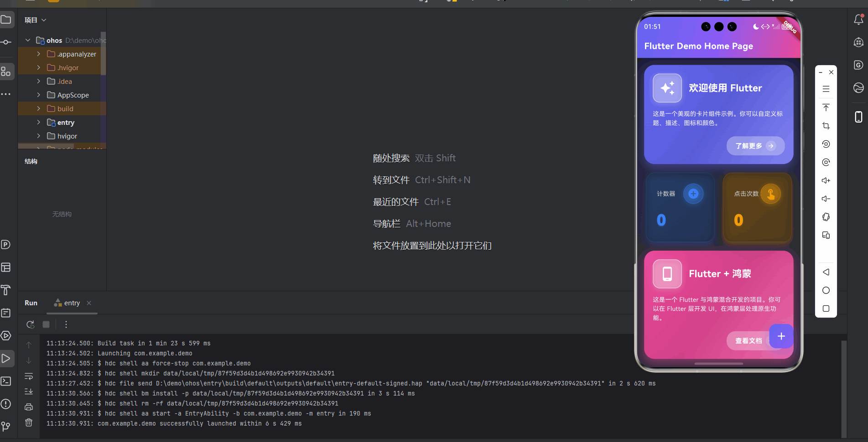Collapse the ohos project root

[28, 40]
